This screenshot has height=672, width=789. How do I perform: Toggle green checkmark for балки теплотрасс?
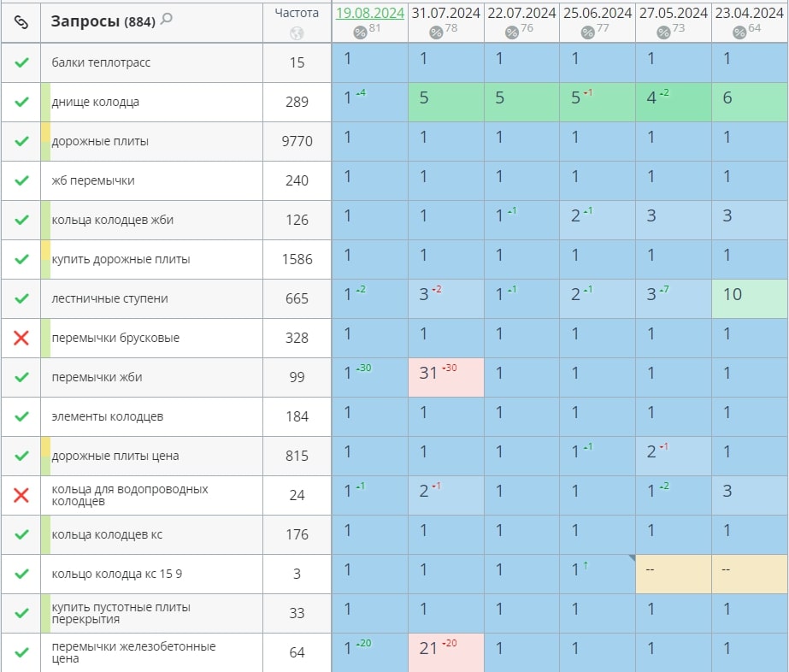point(21,62)
